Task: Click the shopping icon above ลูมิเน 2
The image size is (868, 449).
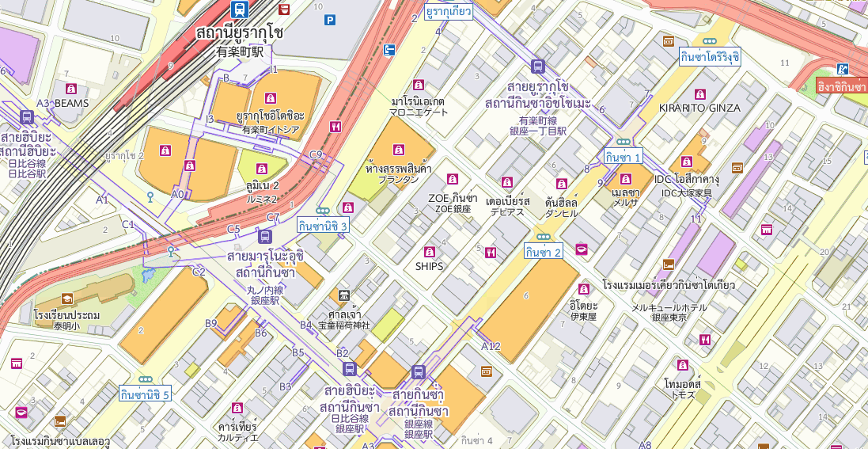Action: [262, 169]
